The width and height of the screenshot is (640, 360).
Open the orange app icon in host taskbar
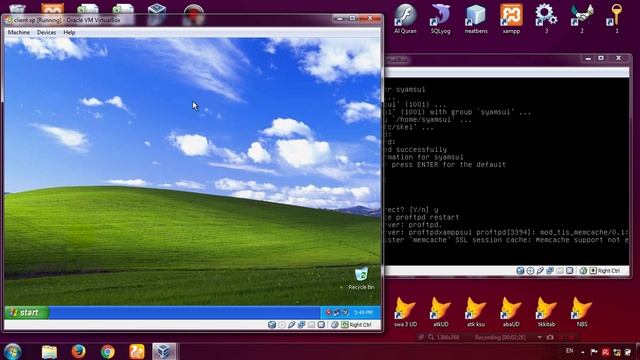[137, 351]
